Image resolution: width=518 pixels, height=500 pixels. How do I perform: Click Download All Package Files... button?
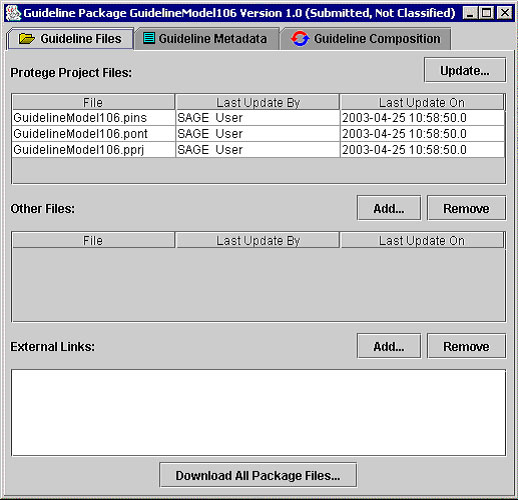click(x=258, y=475)
